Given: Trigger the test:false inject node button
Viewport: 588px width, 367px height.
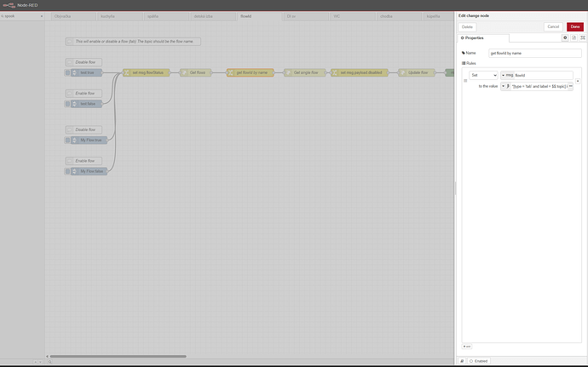Looking at the screenshot, I should [67, 104].
